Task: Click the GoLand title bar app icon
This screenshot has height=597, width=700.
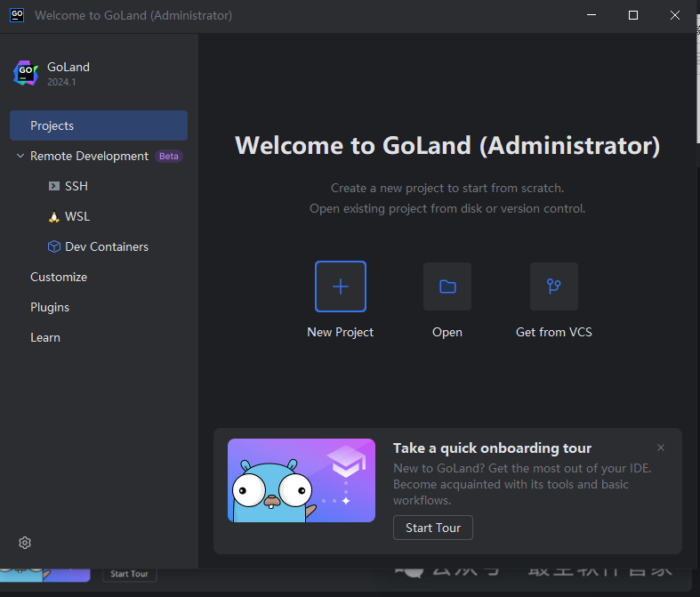Action: coord(17,15)
